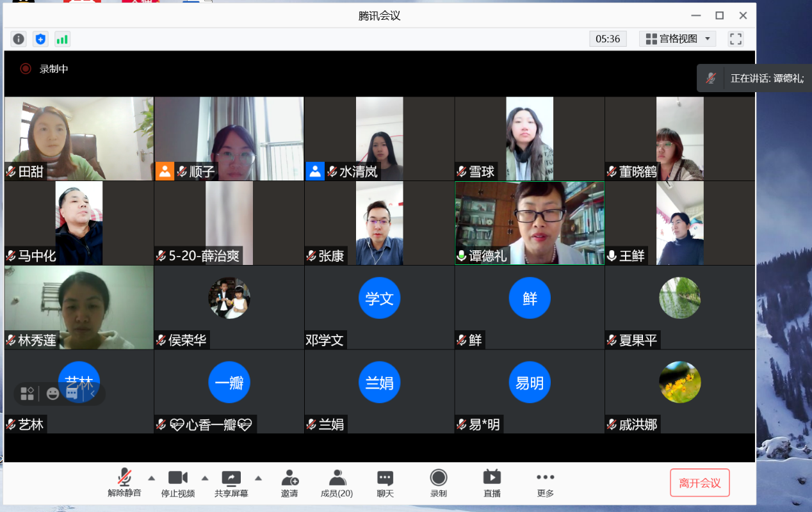The image size is (812, 512).
Task: Start 直播 live streaming
Action: 492,483
